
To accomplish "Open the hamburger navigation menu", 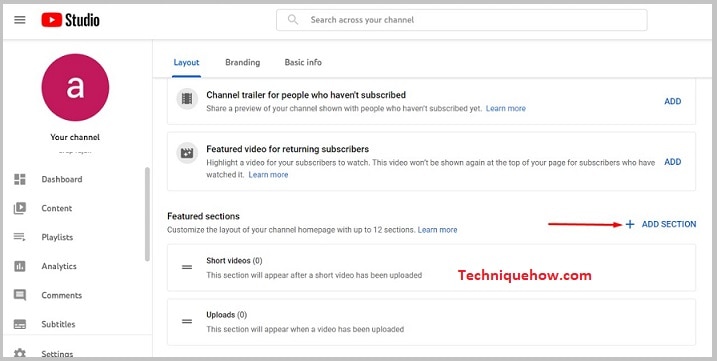I will 20,20.
